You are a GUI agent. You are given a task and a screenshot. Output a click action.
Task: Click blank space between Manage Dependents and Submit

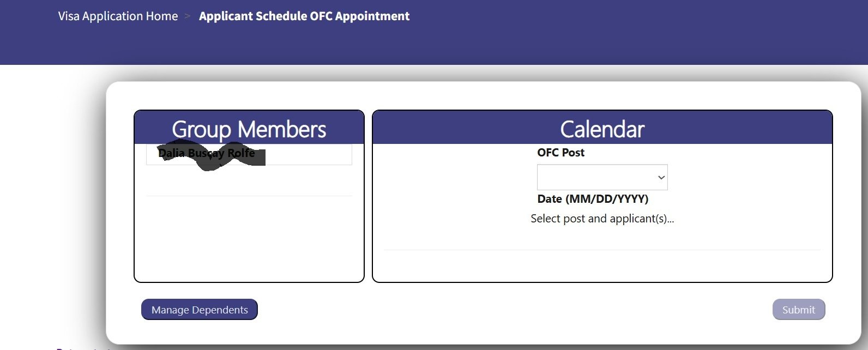click(513, 310)
